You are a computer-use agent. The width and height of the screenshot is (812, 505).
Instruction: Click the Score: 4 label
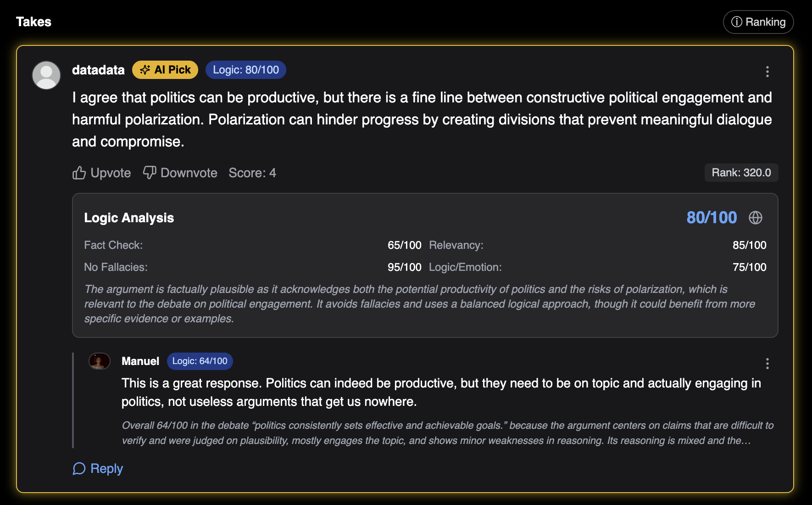(x=252, y=173)
